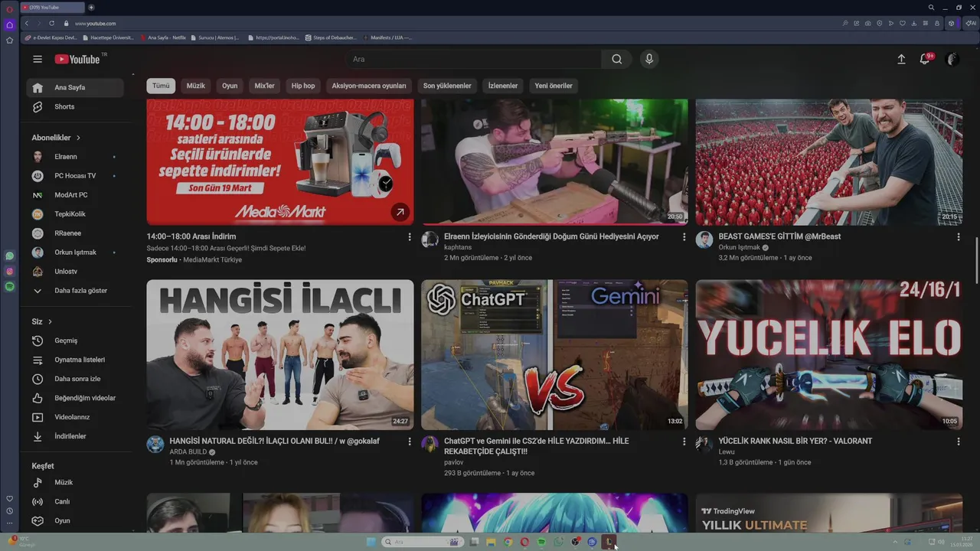Open more options for MediaMarkt ad

(410, 237)
